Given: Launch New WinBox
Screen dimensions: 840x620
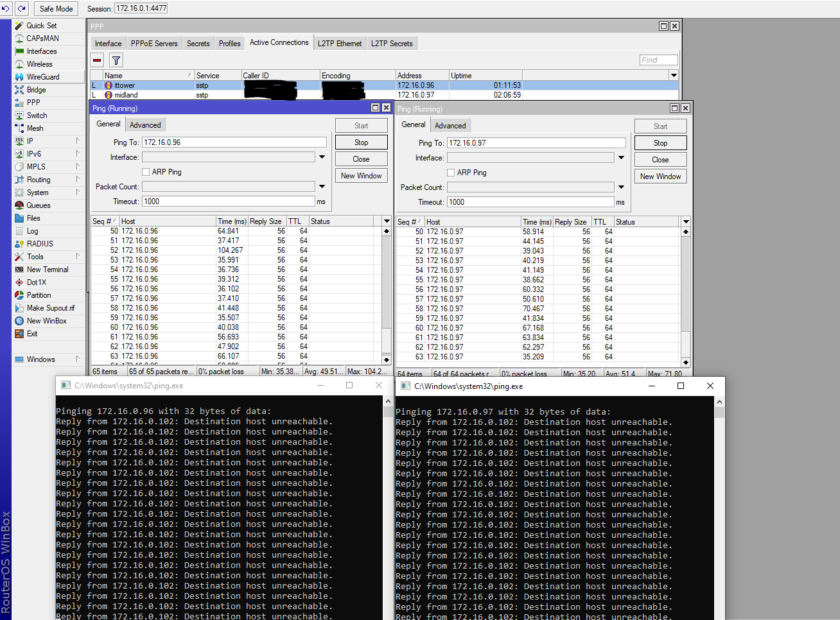Looking at the screenshot, I should [x=46, y=321].
